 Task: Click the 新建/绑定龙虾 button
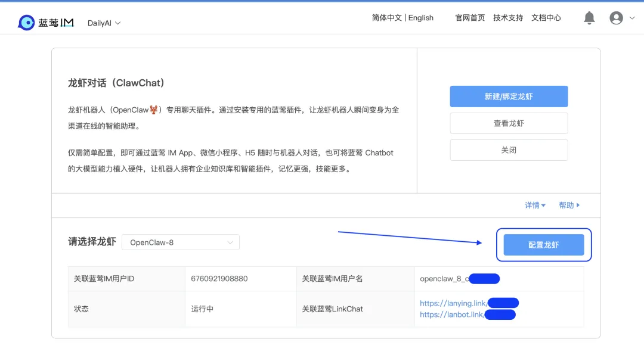coord(509,96)
